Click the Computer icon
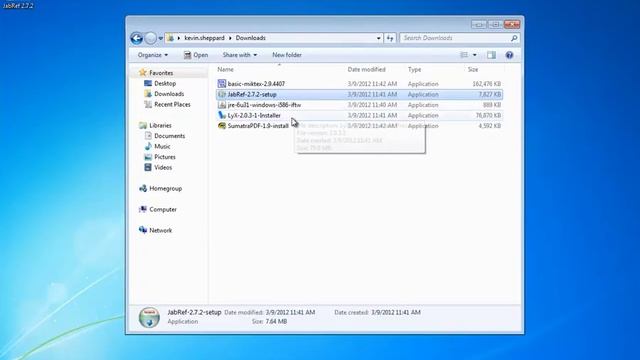Image resolution: width=640 pixels, height=360 pixels. point(142,209)
